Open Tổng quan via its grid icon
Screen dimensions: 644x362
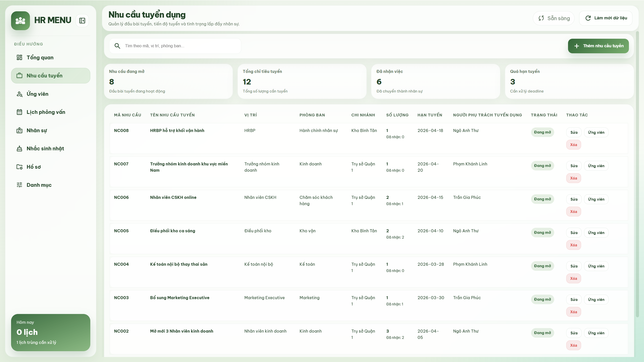coord(20,57)
